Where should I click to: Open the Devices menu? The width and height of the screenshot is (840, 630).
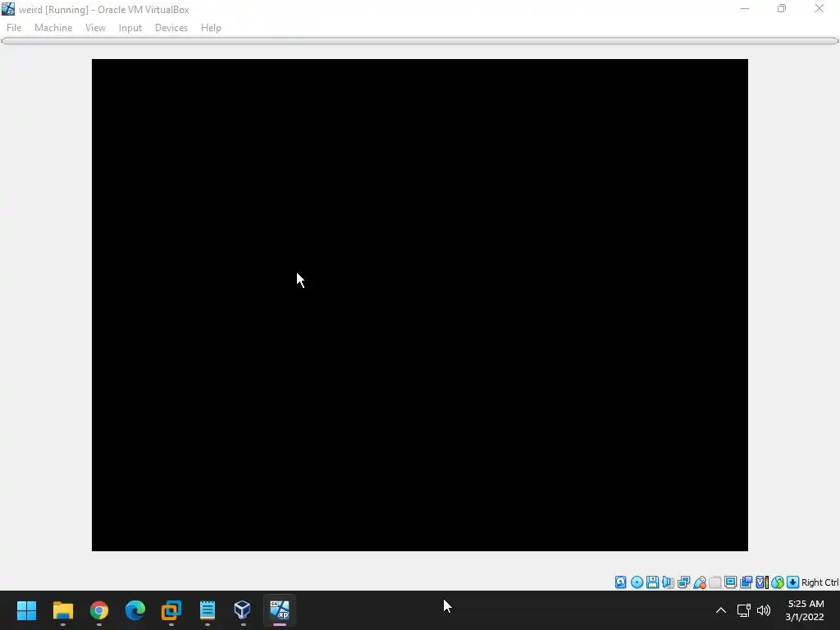click(x=171, y=28)
